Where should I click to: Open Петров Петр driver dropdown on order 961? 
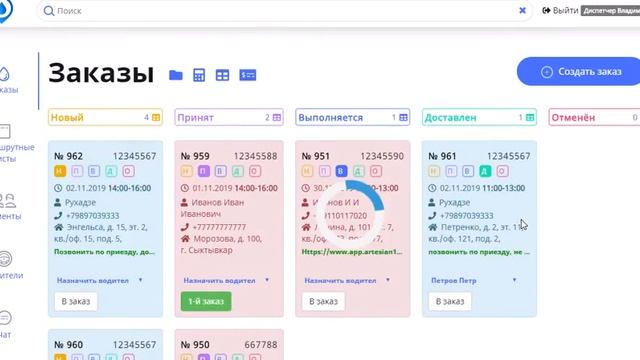pos(474,280)
